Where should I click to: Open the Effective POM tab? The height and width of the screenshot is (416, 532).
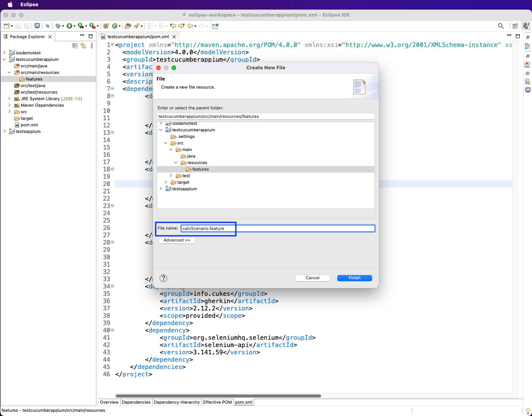pos(217,402)
